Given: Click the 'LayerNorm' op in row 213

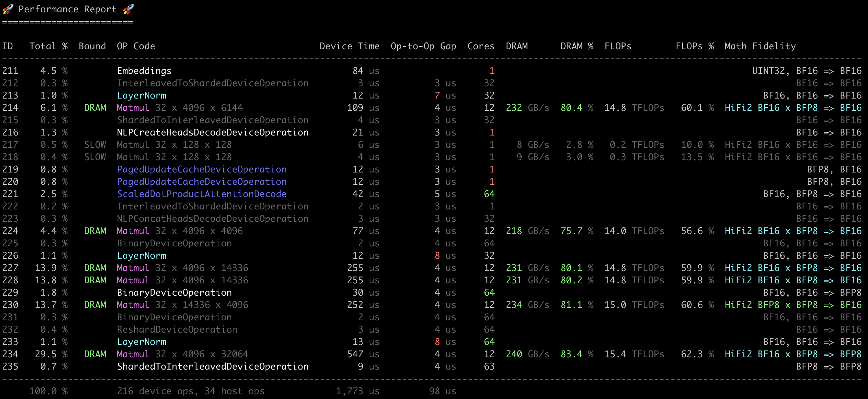Looking at the screenshot, I should tap(141, 95).
